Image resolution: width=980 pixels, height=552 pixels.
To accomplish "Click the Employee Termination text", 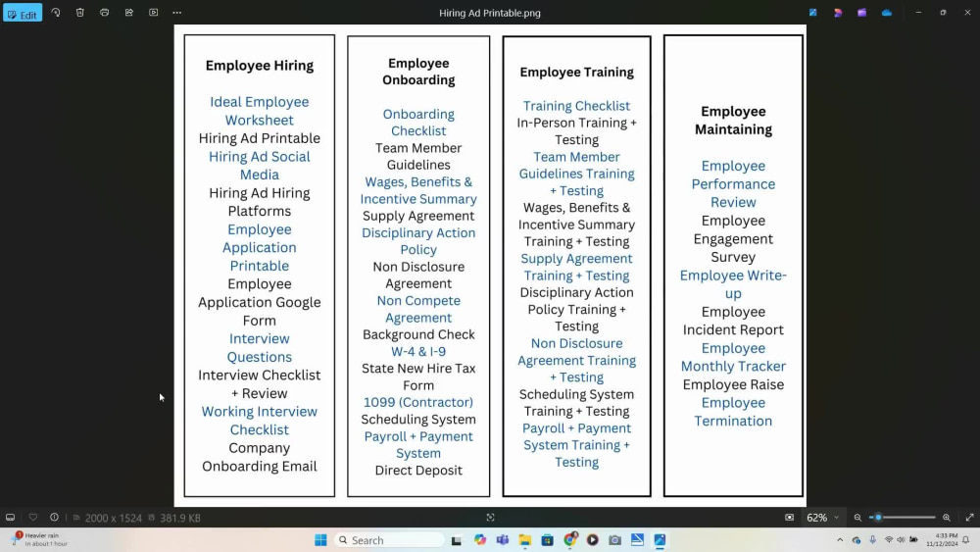I will pos(733,412).
